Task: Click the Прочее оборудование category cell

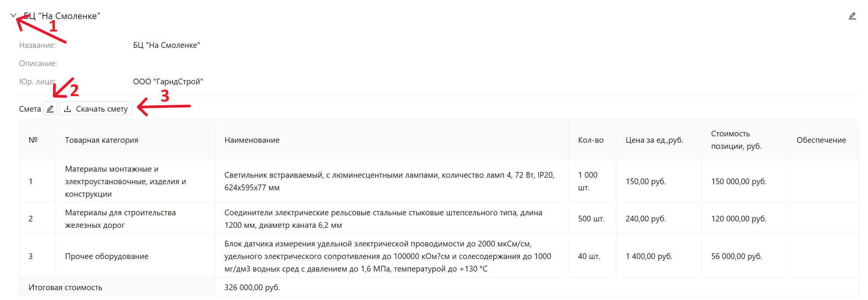Action: 135,256
